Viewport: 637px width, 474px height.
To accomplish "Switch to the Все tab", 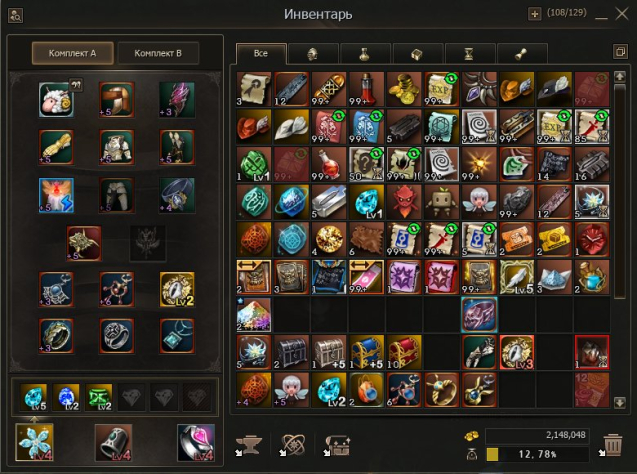I will pos(261,53).
